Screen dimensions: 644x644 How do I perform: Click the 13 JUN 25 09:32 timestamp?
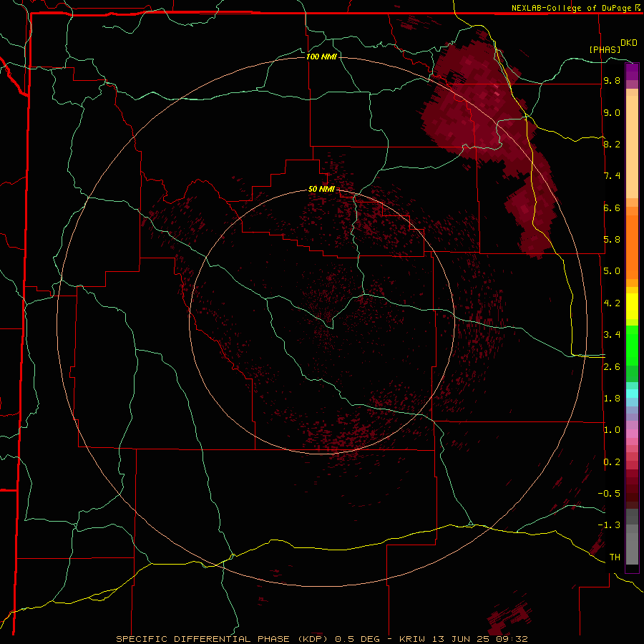point(481,639)
